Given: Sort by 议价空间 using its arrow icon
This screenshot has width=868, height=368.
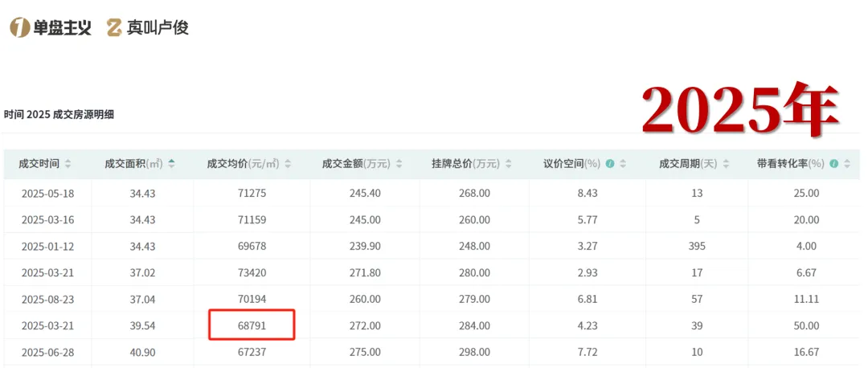Looking at the screenshot, I should 624,164.
